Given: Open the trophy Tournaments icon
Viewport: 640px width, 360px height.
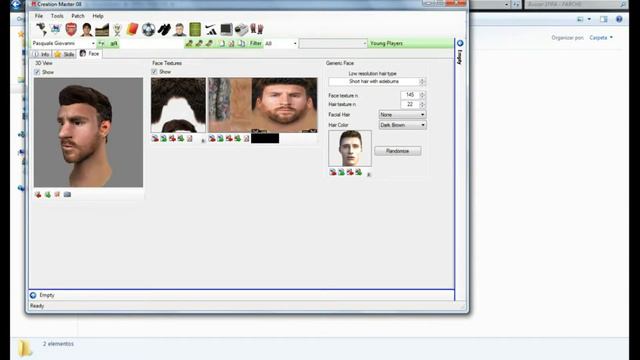Looking at the screenshot, I should [x=117, y=29].
